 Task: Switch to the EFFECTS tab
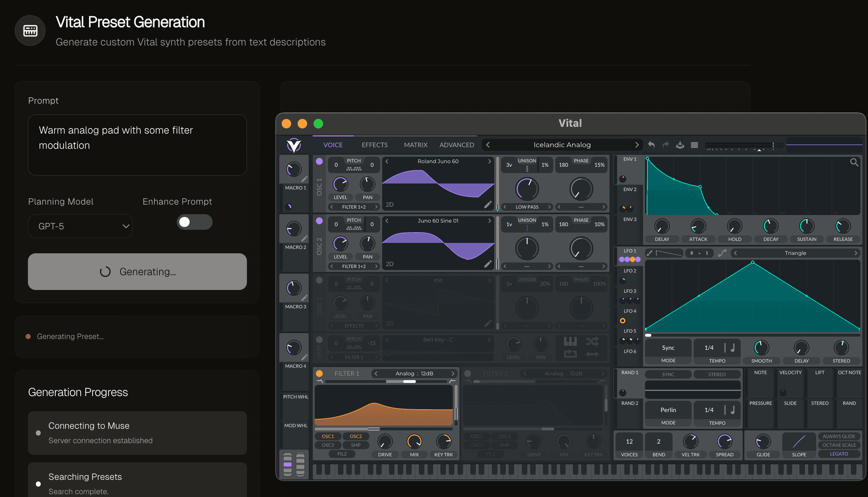pyautogui.click(x=374, y=145)
